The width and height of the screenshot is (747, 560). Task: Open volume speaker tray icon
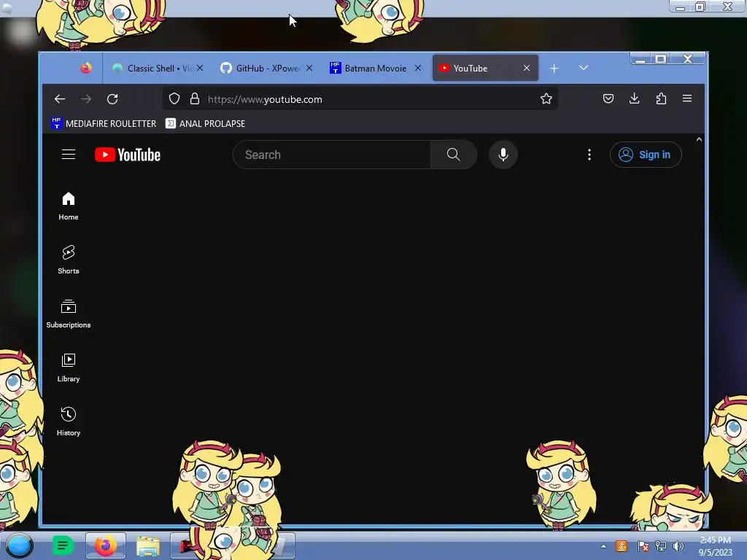pos(678,546)
